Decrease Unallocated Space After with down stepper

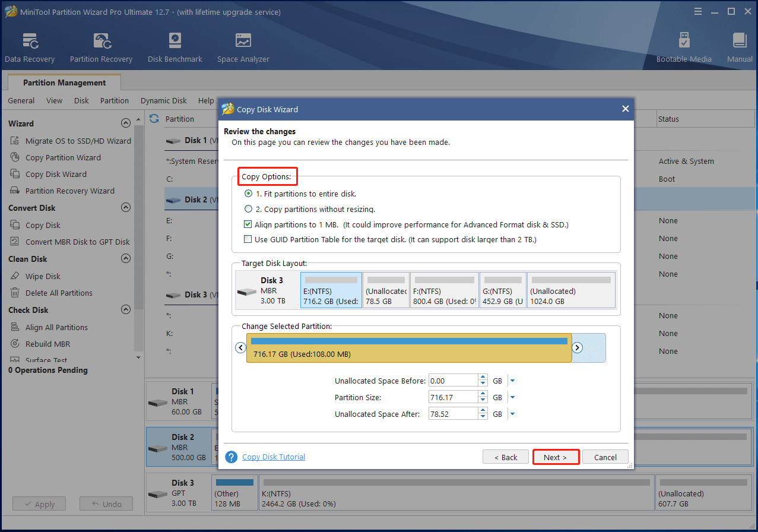tap(483, 417)
